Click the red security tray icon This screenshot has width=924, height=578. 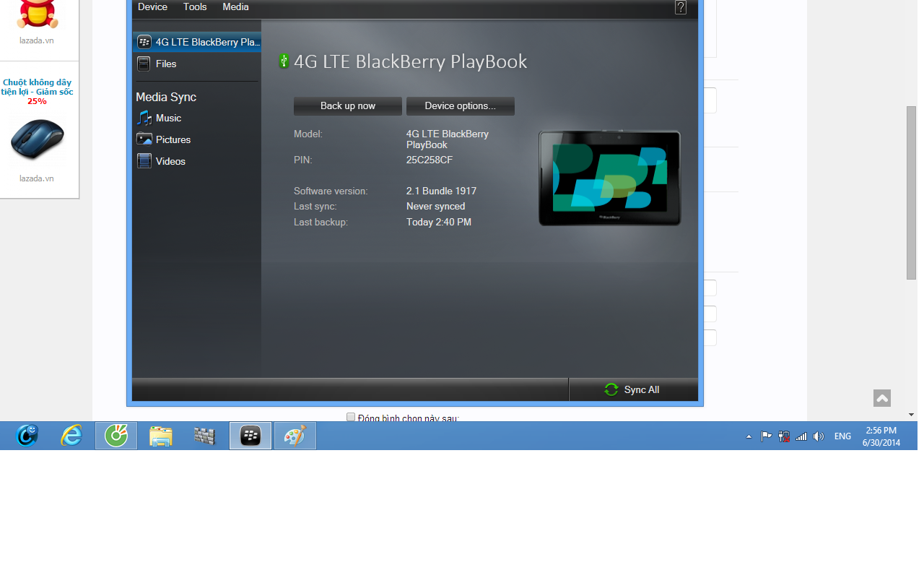click(x=784, y=436)
